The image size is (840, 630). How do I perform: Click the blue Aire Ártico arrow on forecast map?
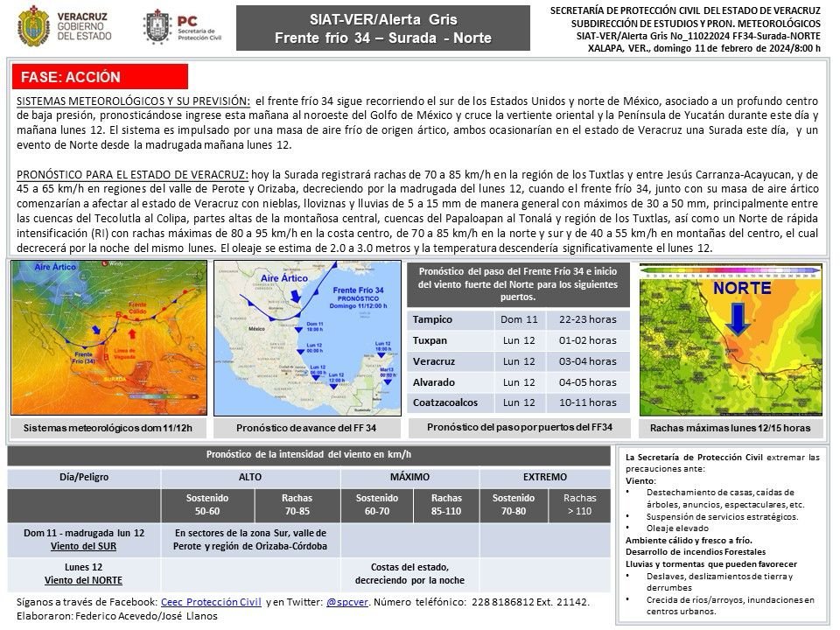click(296, 293)
